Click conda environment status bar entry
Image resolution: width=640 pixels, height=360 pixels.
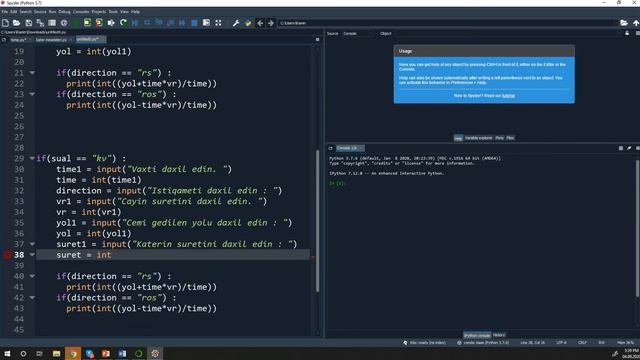point(483,343)
